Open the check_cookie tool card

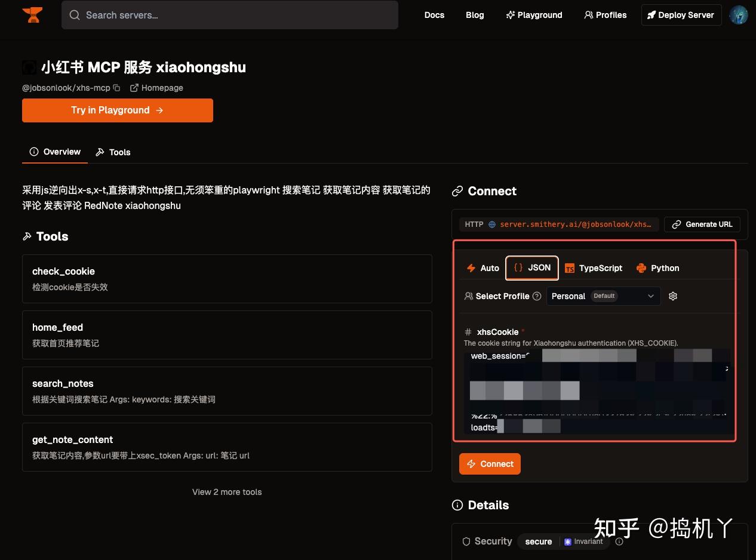(x=227, y=279)
